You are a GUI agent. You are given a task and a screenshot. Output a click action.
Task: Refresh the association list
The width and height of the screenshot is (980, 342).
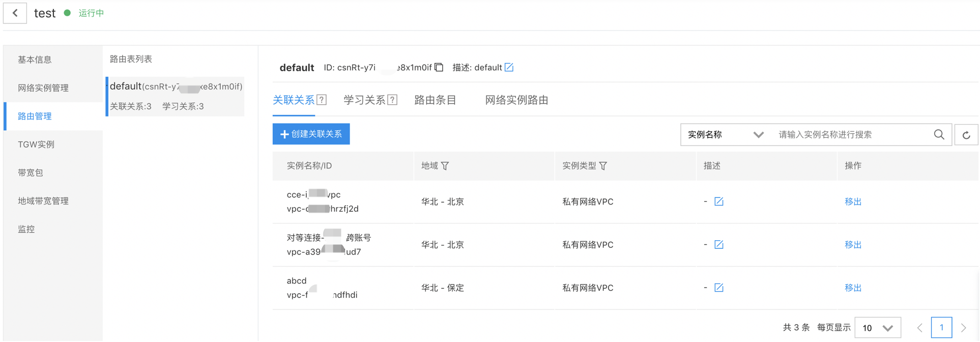point(966,135)
